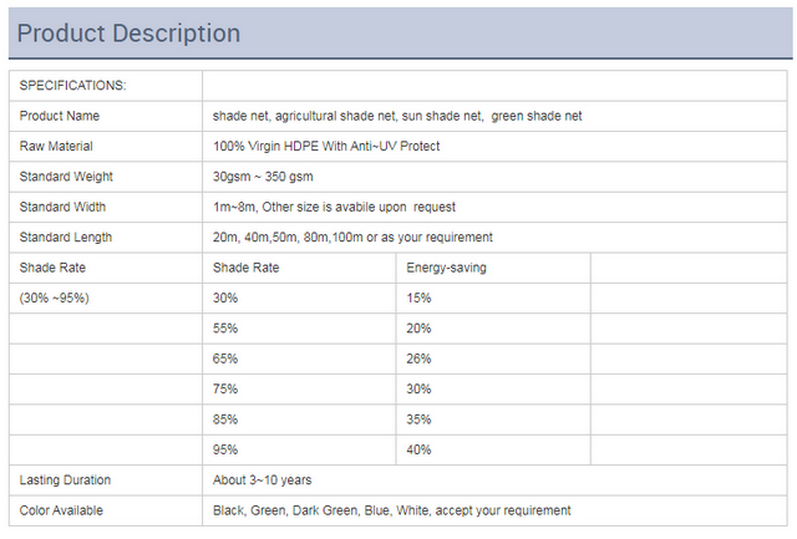
Task: Select the Raw Material label
Action: 56,146
